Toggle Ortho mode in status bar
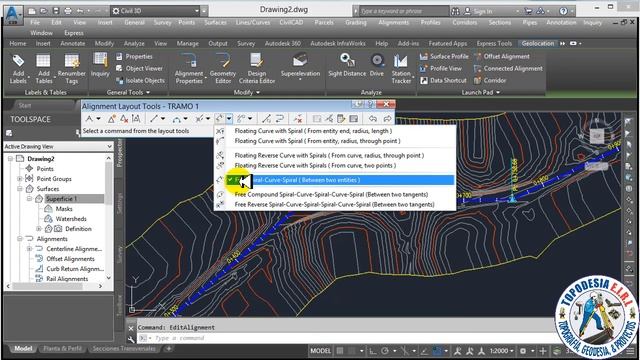Screen dimensions: 640x360 [x=373, y=351]
